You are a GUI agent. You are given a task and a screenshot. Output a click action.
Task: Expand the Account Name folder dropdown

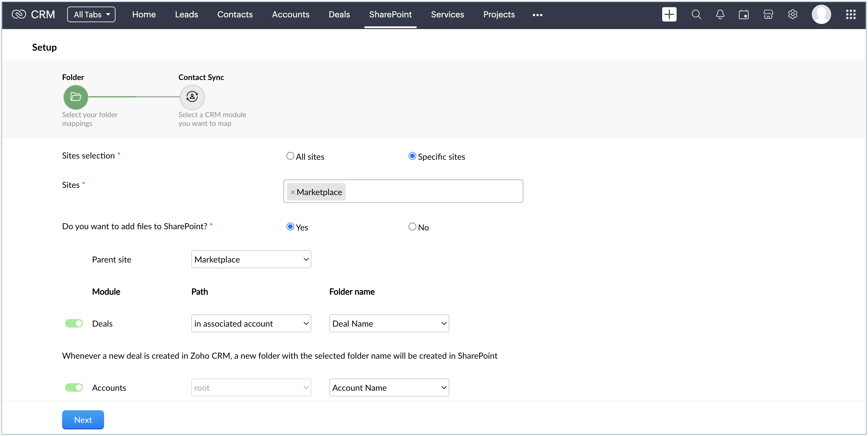[x=389, y=387]
